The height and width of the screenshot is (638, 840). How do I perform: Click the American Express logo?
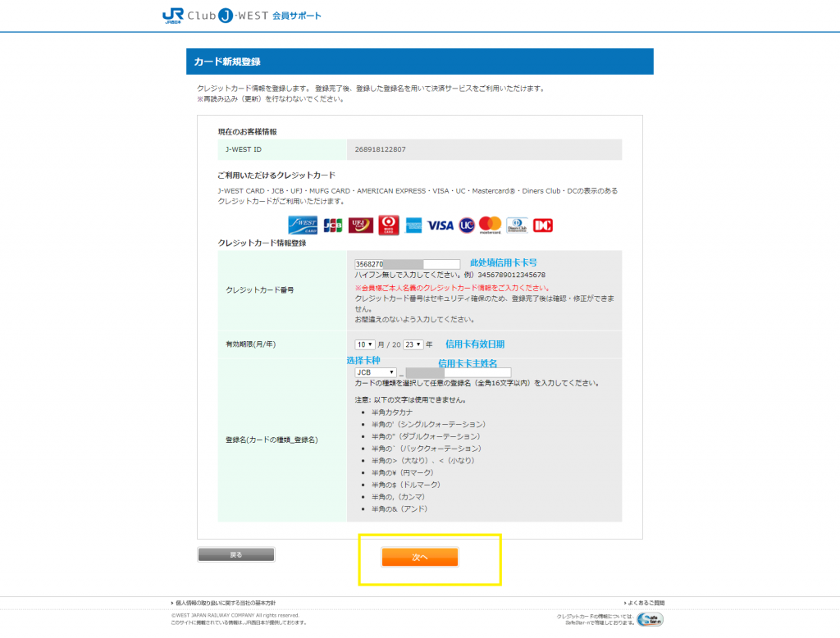point(413,224)
